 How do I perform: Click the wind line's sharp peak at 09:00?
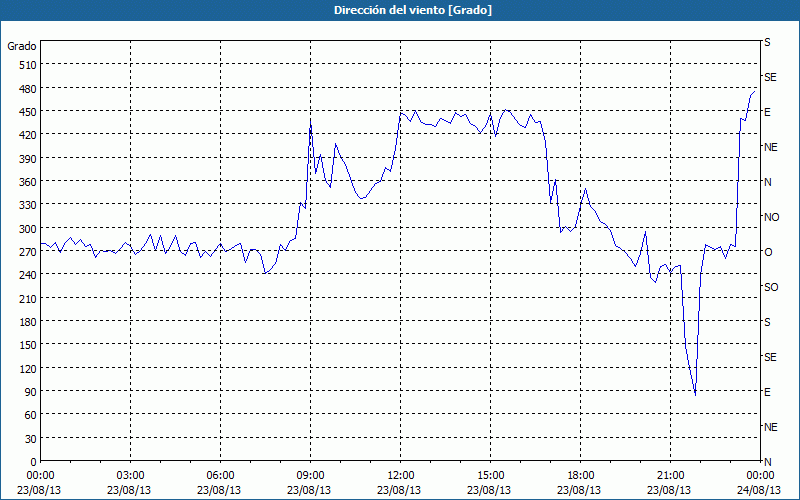point(311,120)
